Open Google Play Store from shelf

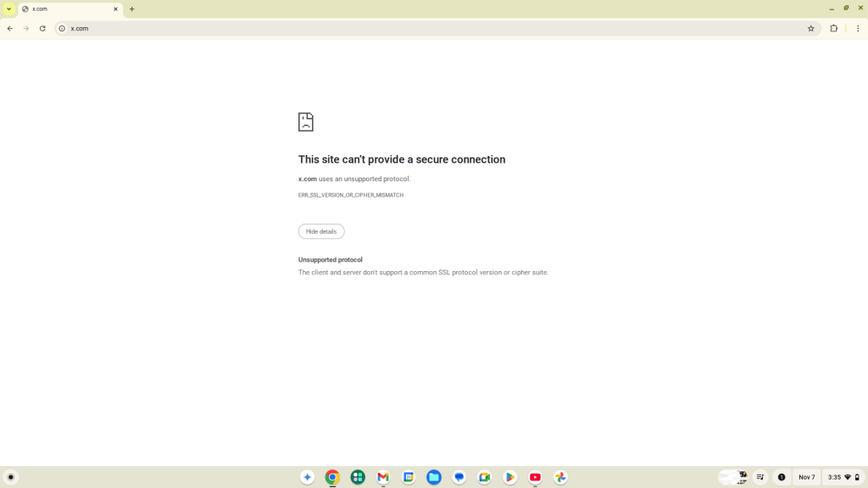coord(509,477)
